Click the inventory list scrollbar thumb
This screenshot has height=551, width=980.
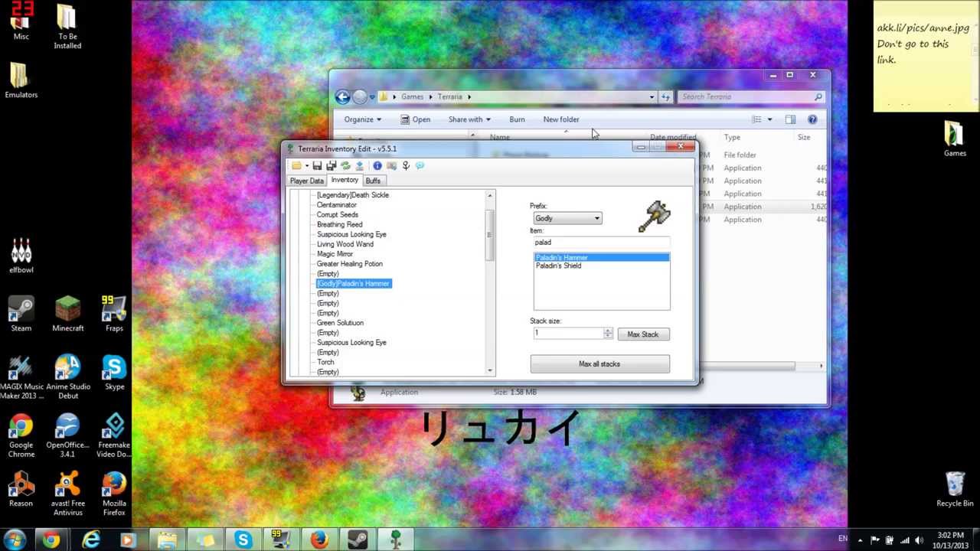[x=490, y=234]
